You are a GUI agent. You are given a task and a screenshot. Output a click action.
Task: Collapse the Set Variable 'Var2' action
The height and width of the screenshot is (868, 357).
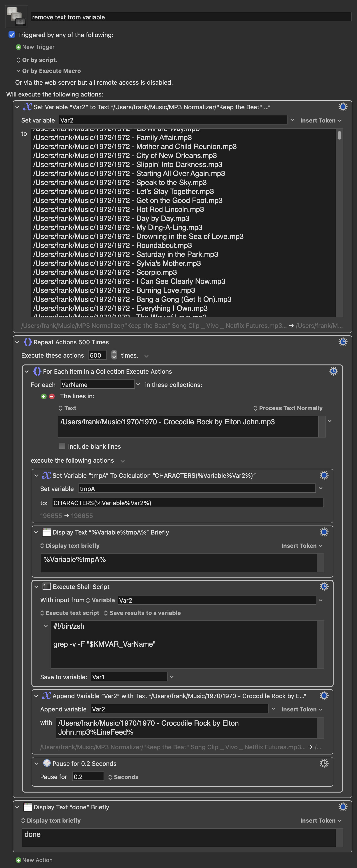[17, 107]
